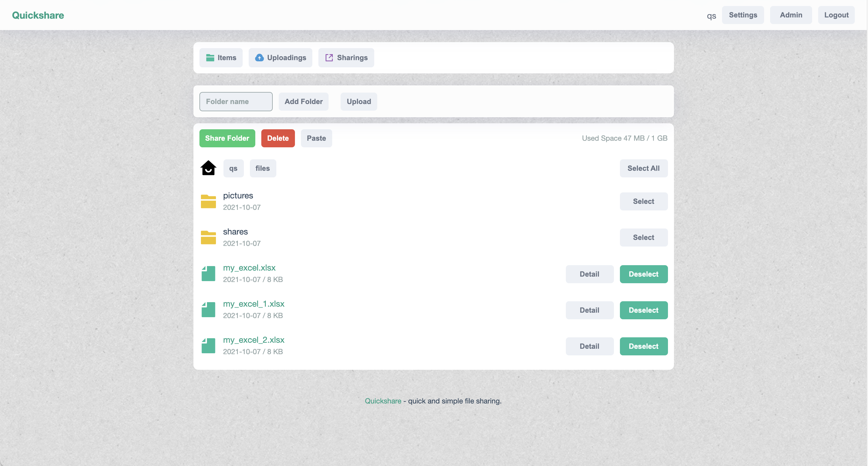Navigate to the qs breadcrumb
Image resolution: width=868 pixels, height=466 pixels.
pyautogui.click(x=233, y=168)
